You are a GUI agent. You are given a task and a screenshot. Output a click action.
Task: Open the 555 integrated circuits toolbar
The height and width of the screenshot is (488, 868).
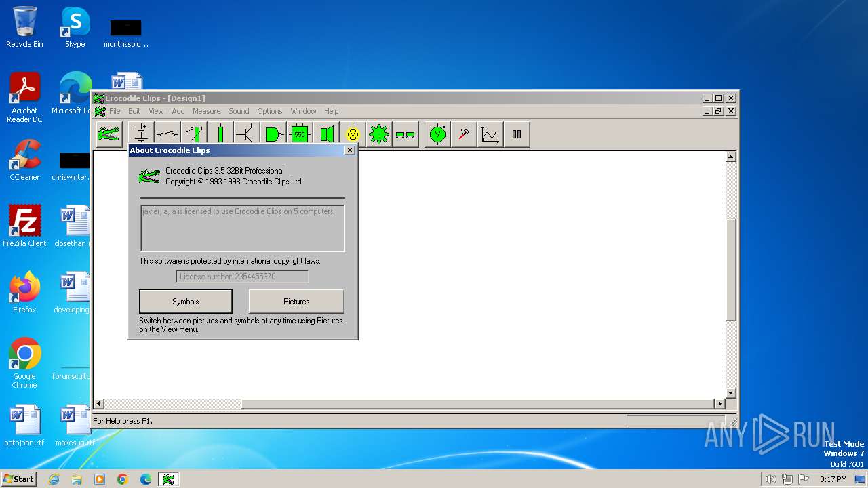point(300,134)
